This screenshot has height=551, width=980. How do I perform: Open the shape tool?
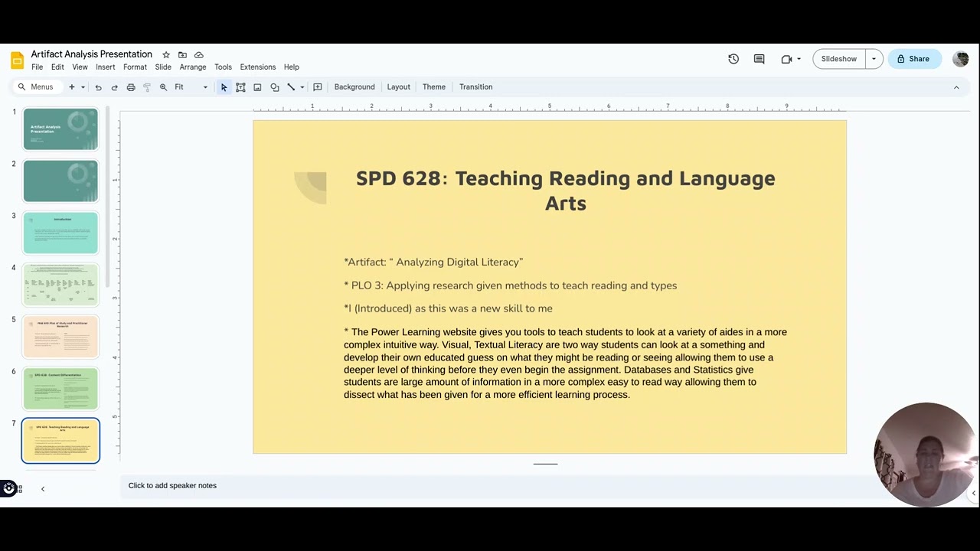point(275,87)
